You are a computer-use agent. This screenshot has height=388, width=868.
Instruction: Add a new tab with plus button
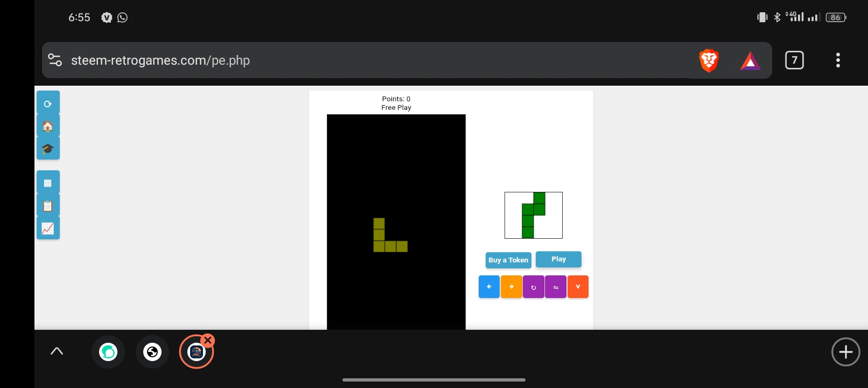click(x=845, y=352)
